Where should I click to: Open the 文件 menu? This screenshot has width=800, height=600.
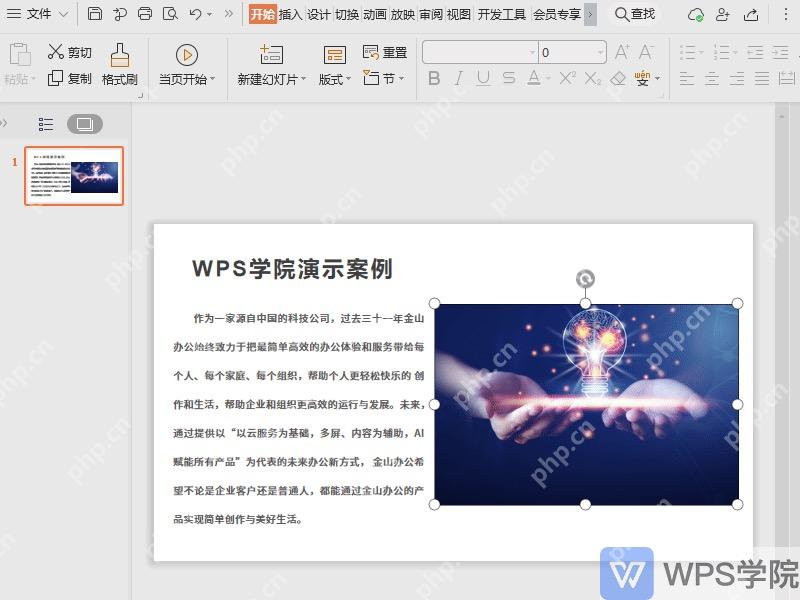[x=37, y=14]
